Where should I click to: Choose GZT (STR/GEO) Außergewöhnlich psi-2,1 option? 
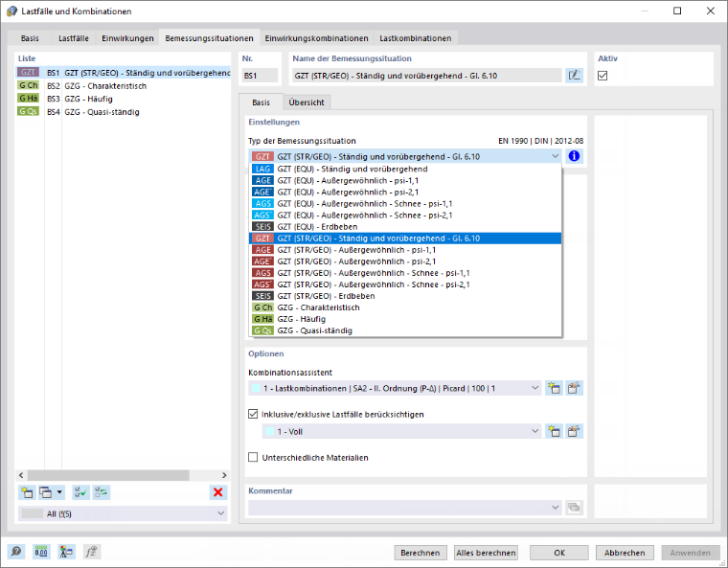tap(405, 261)
